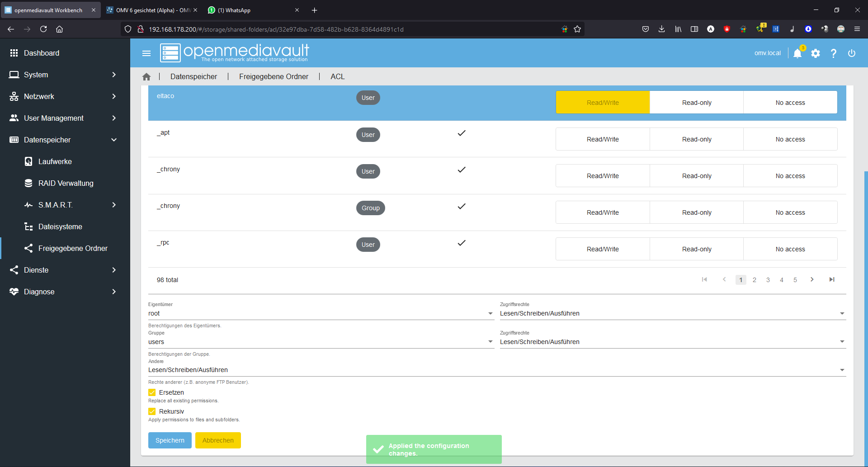Image resolution: width=868 pixels, height=467 pixels.
Task: Reload the browser page
Action: point(43,29)
